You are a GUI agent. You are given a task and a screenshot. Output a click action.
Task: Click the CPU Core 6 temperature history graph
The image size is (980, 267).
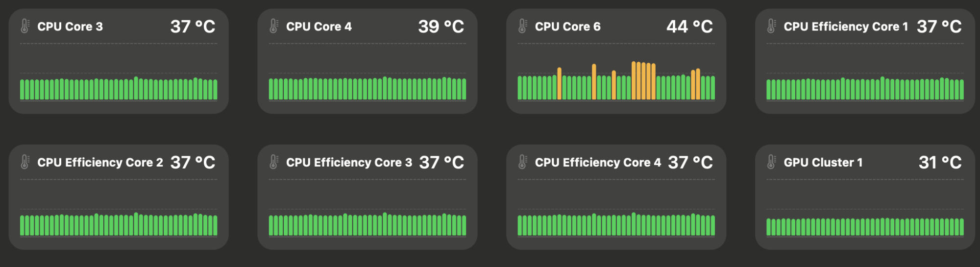616,81
